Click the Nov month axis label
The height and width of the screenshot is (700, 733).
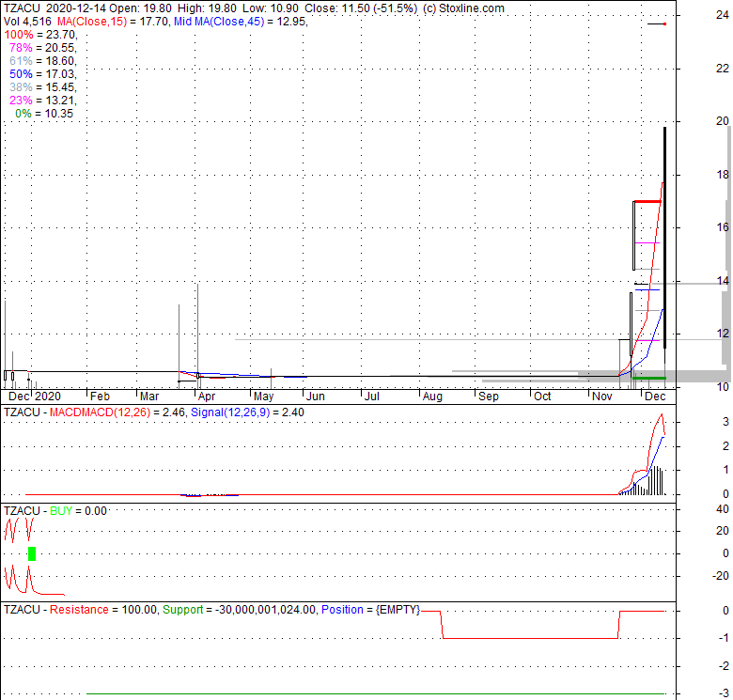click(x=602, y=397)
